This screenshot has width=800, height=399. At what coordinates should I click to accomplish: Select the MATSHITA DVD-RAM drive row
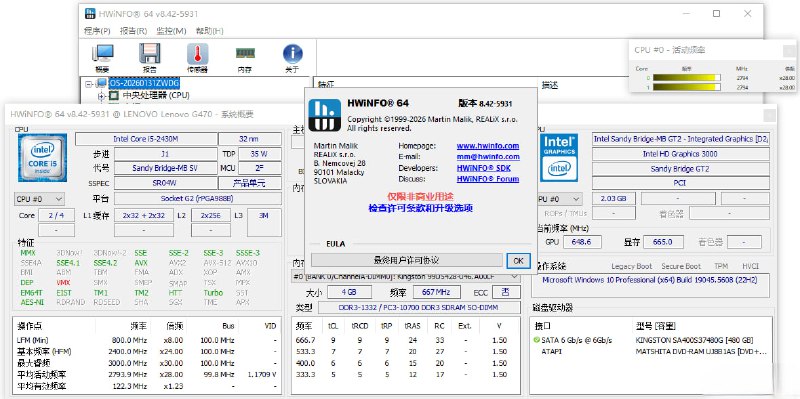[651, 352]
